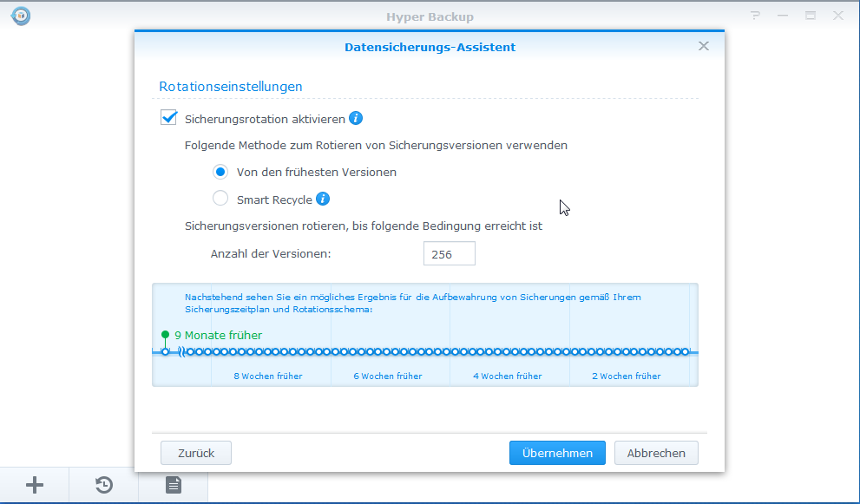Maximize the Hyper Backup window
Image resolution: width=860 pixels, height=504 pixels.
(x=811, y=16)
